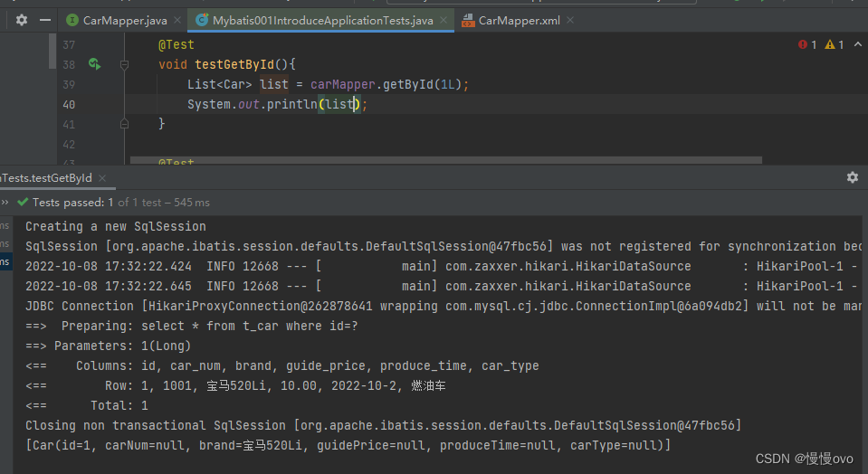The height and width of the screenshot is (474, 868).
Task: Collapse testGetById method at line 38
Action: (125, 65)
